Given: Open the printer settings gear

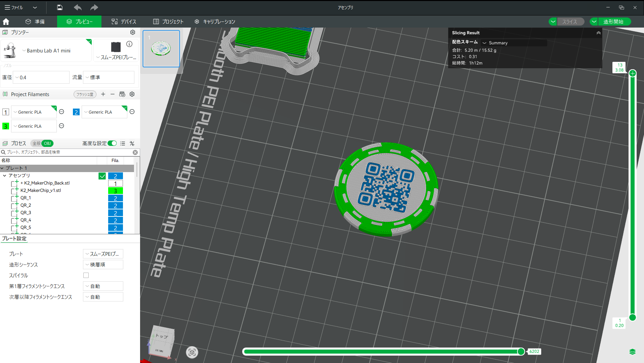Looking at the screenshot, I should coord(133,32).
